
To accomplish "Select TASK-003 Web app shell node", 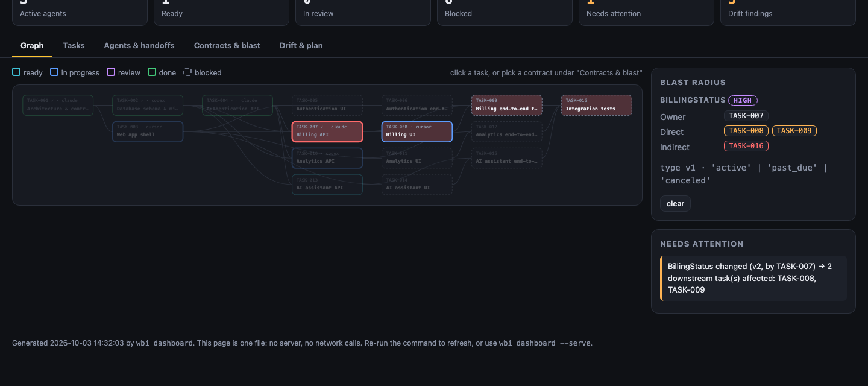I will click(148, 131).
